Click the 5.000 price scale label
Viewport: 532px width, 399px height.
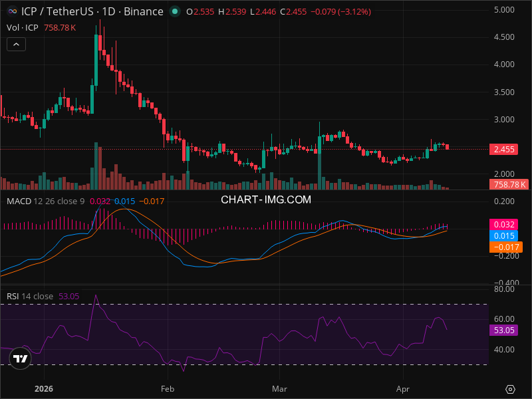504,10
